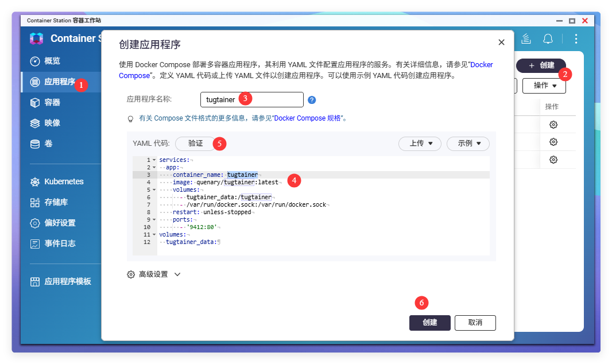Collapse the services fold arrow on line 1
The image size is (612, 364).
point(154,160)
